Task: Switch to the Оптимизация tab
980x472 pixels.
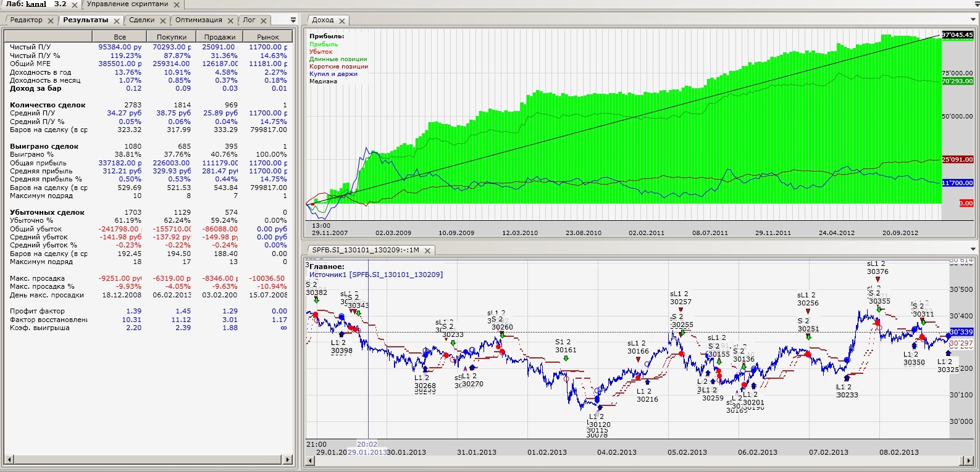Action: point(198,20)
